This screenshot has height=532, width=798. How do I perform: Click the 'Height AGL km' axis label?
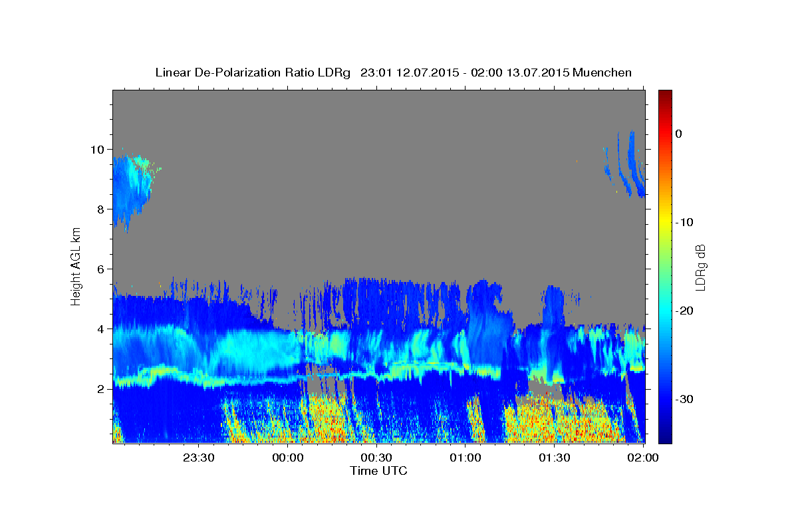(x=76, y=267)
